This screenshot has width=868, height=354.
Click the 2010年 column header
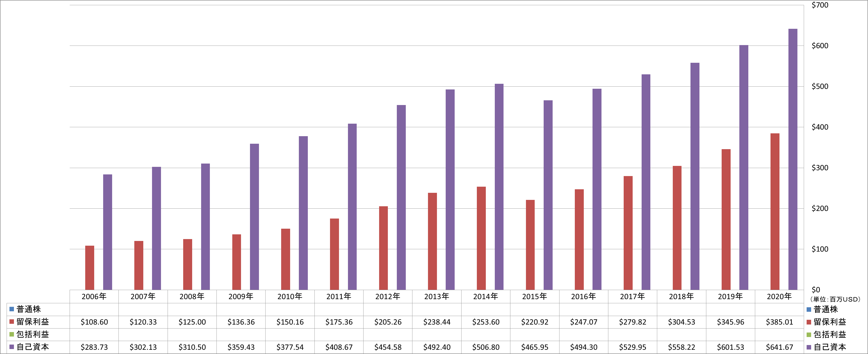coord(290,296)
